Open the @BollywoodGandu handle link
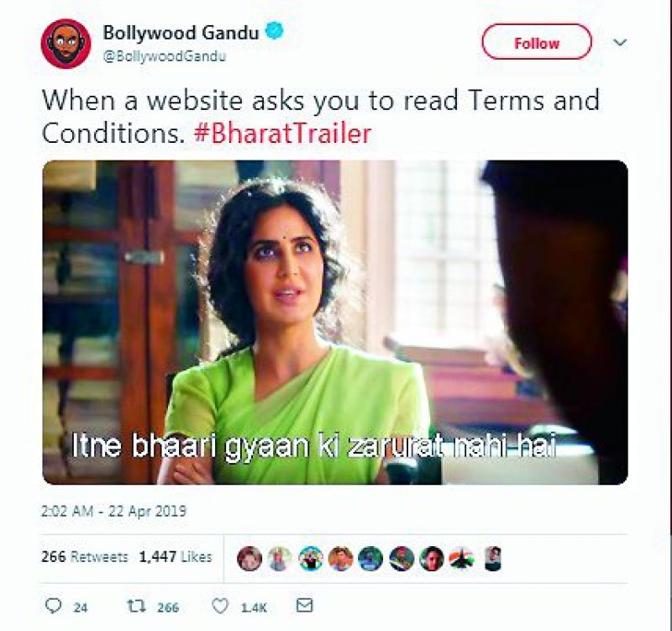This screenshot has width=672, height=631. (164, 56)
